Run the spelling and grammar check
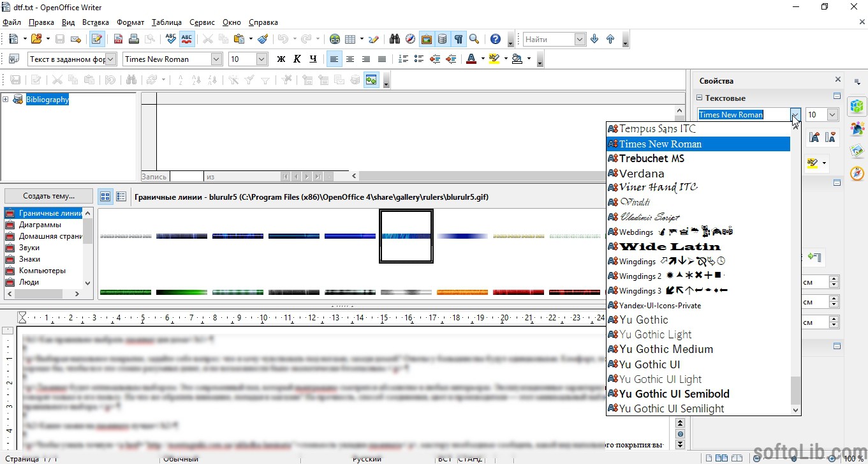 pos(170,40)
